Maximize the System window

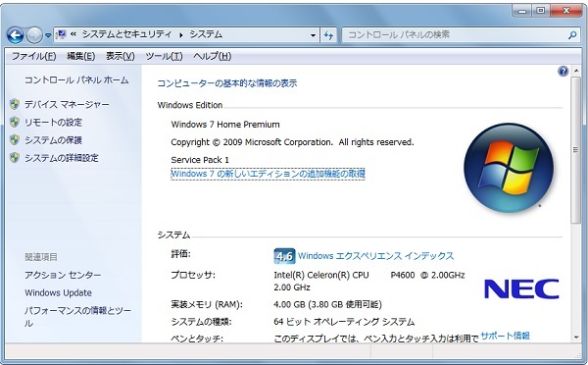541,11
